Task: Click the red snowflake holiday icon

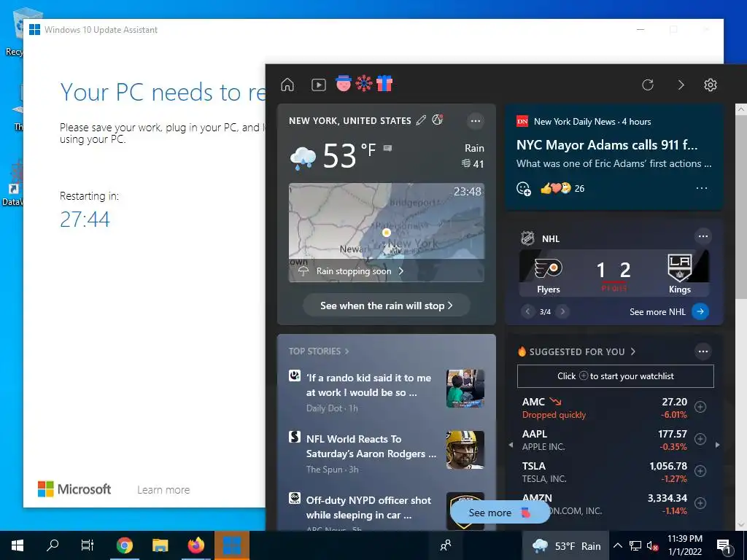Action: 364,84
